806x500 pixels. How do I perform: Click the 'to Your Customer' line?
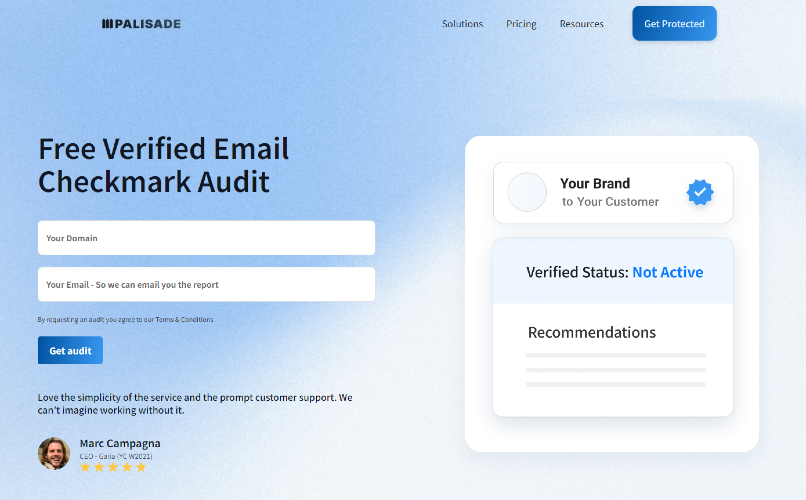pyautogui.click(x=610, y=202)
